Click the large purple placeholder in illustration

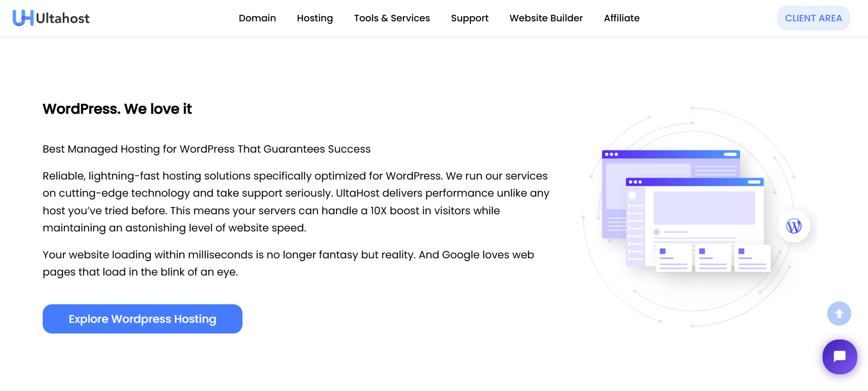[x=704, y=208]
